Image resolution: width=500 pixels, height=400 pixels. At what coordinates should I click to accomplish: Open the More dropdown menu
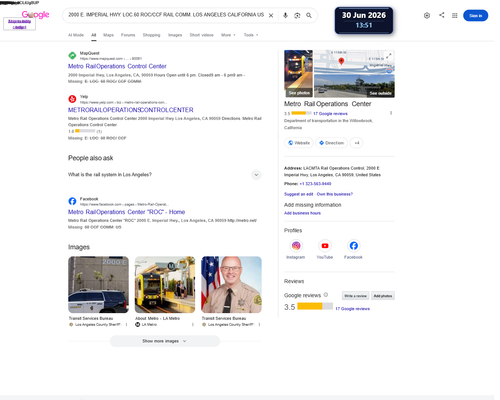click(x=228, y=35)
